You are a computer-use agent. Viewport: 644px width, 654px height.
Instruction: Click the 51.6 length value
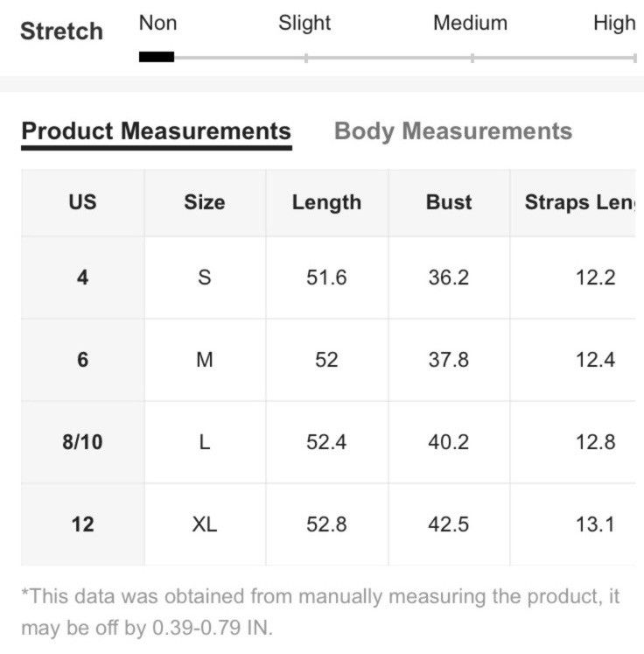(326, 278)
